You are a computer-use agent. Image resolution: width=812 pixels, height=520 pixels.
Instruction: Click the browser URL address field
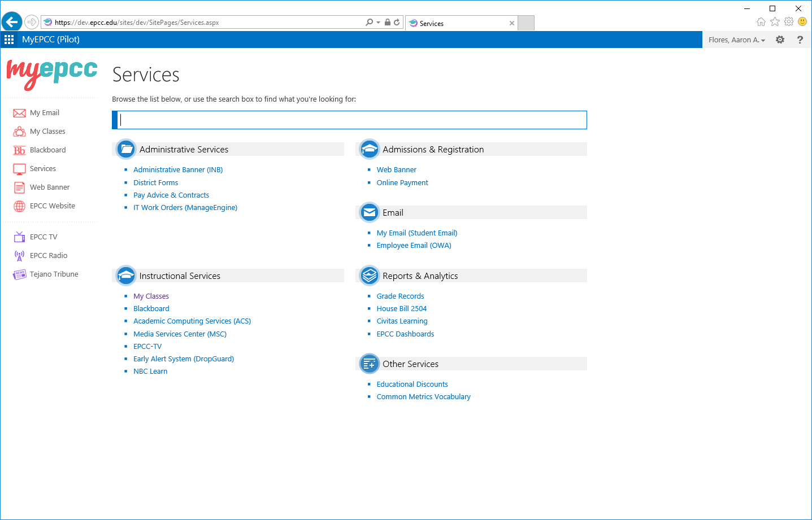(203, 23)
